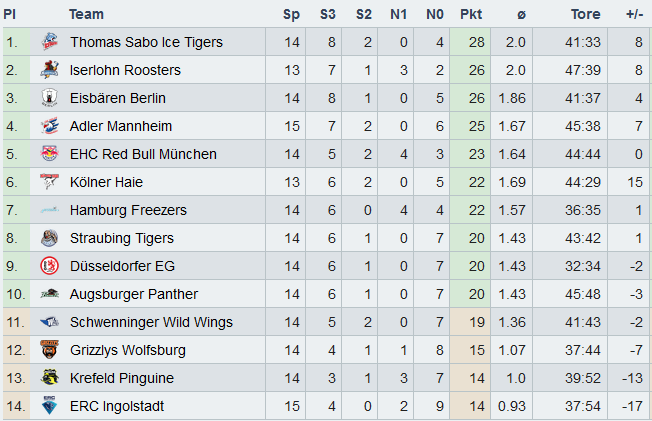This screenshot has width=652, height=421.
Task: Sort table by Tore column header
Action: [x=585, y=14]
